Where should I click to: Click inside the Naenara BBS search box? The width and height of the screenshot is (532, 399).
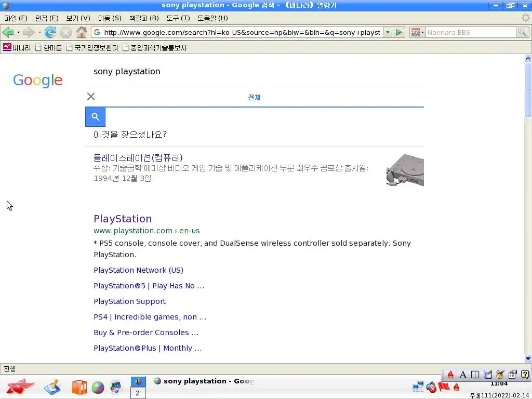pyautogui.click(x=471, y=33)
